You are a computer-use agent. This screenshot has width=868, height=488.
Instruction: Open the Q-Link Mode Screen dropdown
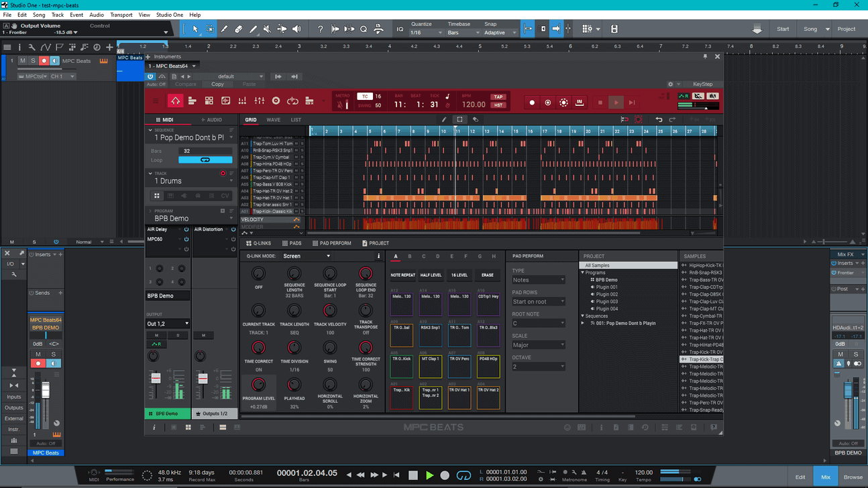[307, 256]
